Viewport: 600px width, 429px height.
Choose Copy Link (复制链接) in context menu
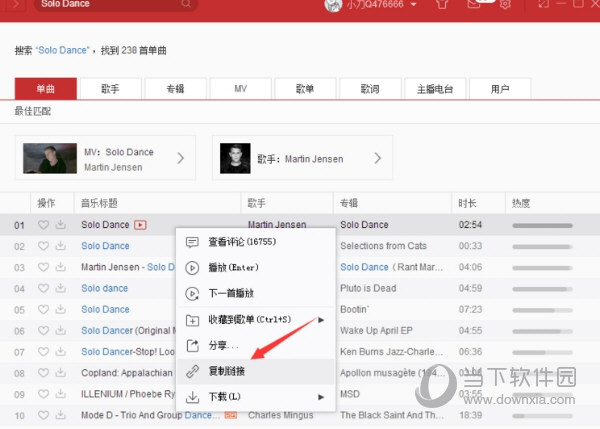[256, 371]
